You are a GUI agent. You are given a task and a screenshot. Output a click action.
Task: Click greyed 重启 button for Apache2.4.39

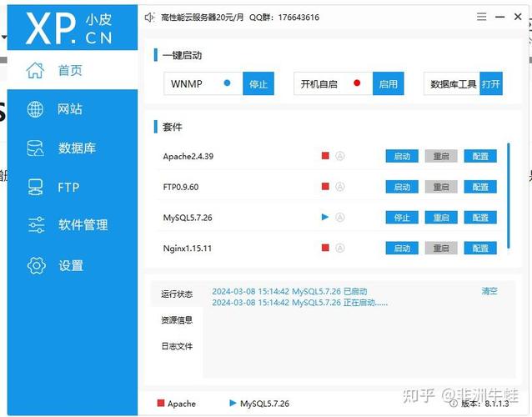click(441, 156)
